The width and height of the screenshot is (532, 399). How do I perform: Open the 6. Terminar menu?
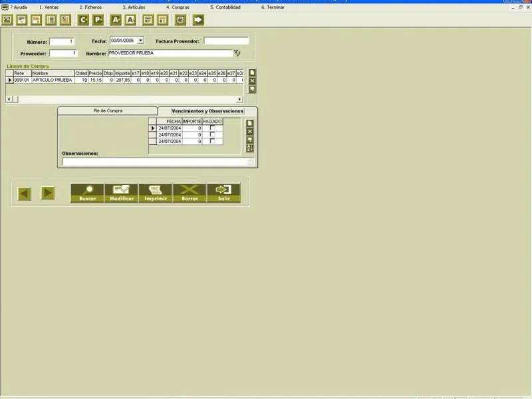coord(273,7)
